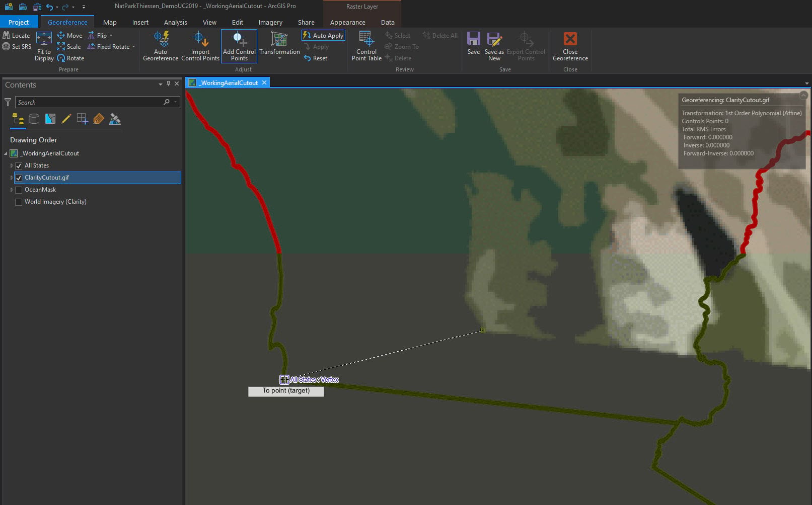Expand the OceanMask layer
The width and height of the screenshot is (812, 505).
coord(12,190)
